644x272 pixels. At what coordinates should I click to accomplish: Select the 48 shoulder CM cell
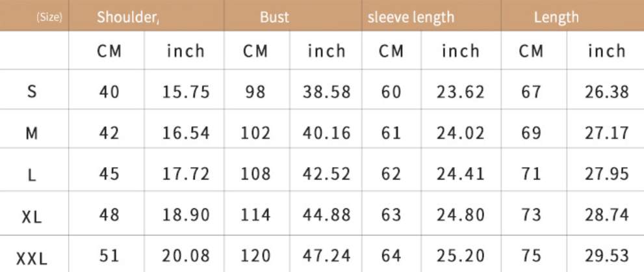pyautogui.click(x=109, y=215)
